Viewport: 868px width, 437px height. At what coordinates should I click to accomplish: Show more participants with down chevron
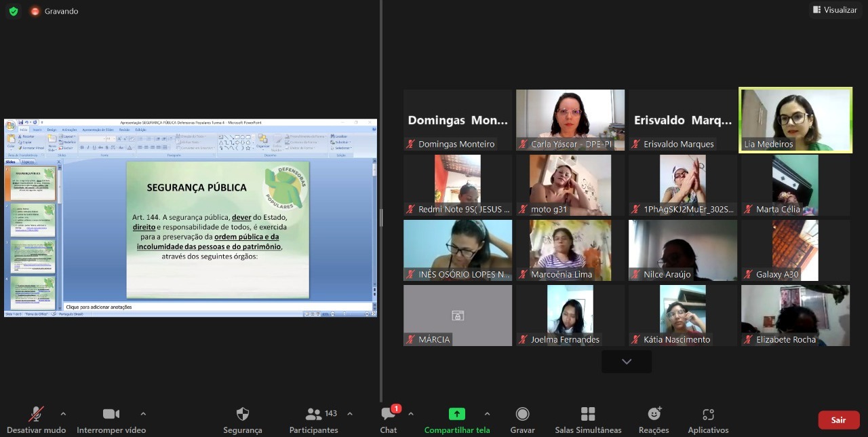point(627,362)
